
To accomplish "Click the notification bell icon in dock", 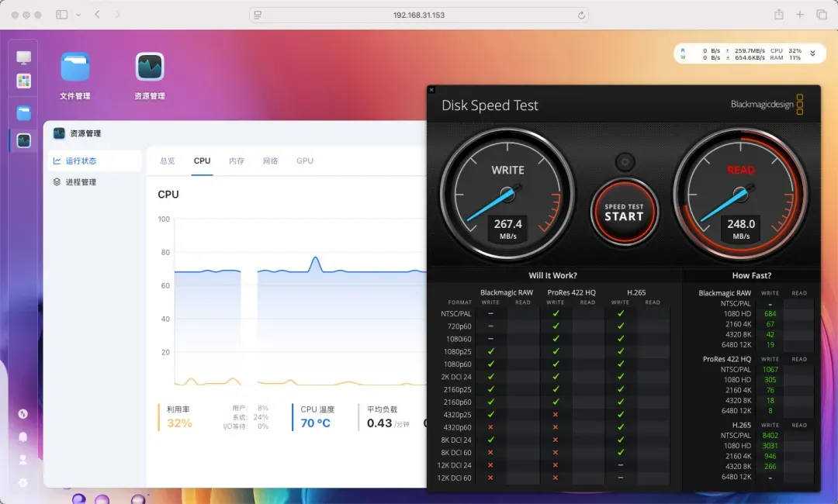I will (23, 437).
